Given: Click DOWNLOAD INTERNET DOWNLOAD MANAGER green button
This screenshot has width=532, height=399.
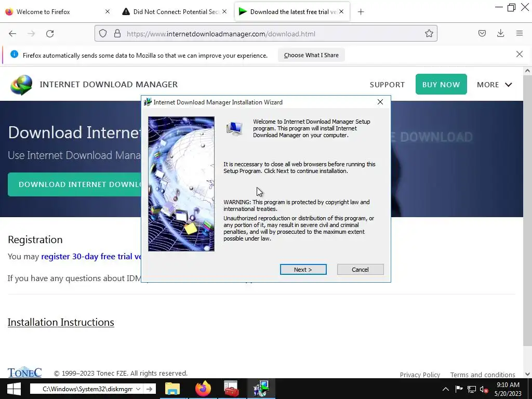Looking at the screenshot, I should pos(75,184).
